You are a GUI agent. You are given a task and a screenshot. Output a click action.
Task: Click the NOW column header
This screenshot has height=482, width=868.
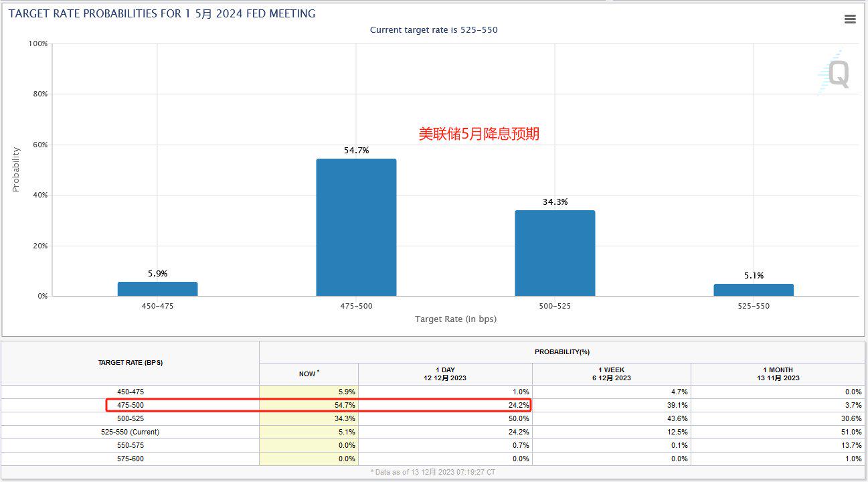[309, 374]
